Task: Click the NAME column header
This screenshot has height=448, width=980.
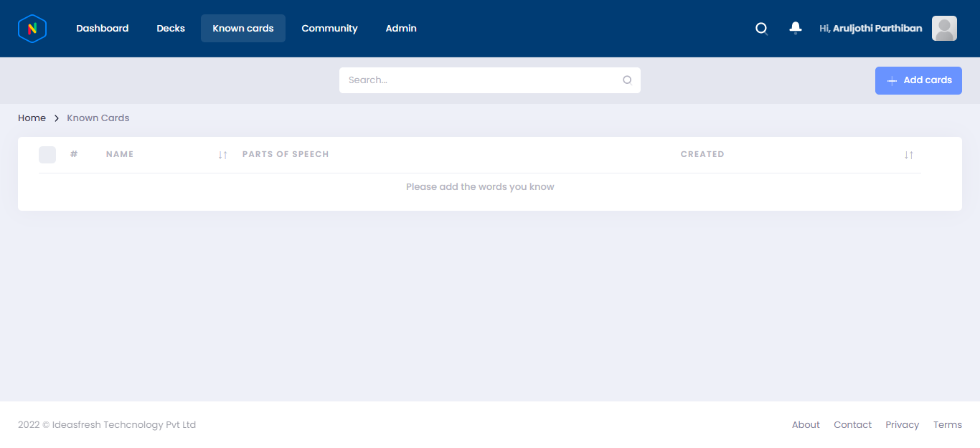Action: [120, 155]
